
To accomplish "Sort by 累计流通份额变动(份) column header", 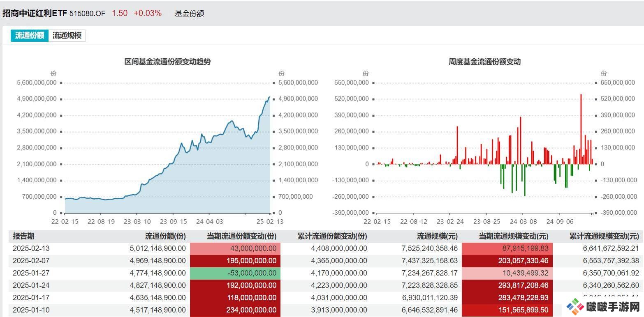I will [x=332, y=236].
